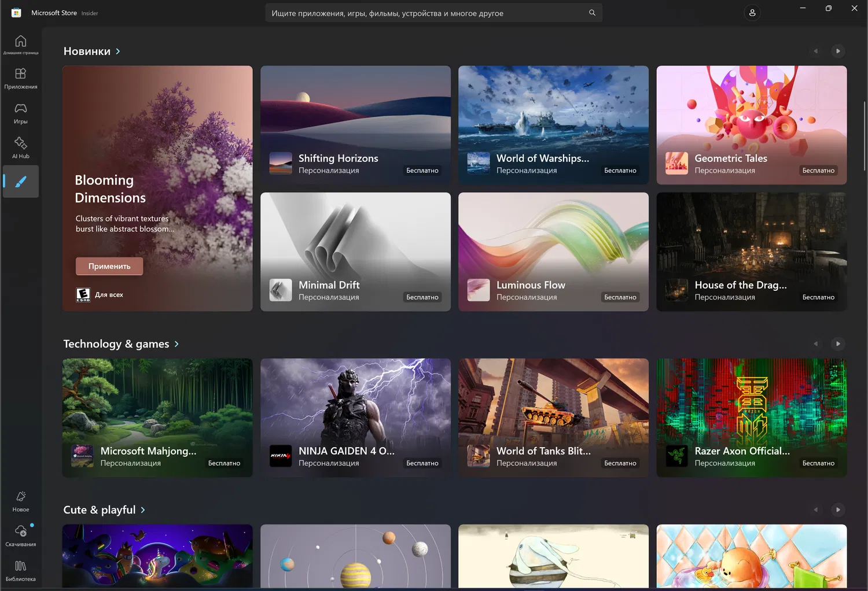Viewport: 868px width, 591px height.
Task: Select the personalization brush sidebar icon
Action: coord(21,182)
